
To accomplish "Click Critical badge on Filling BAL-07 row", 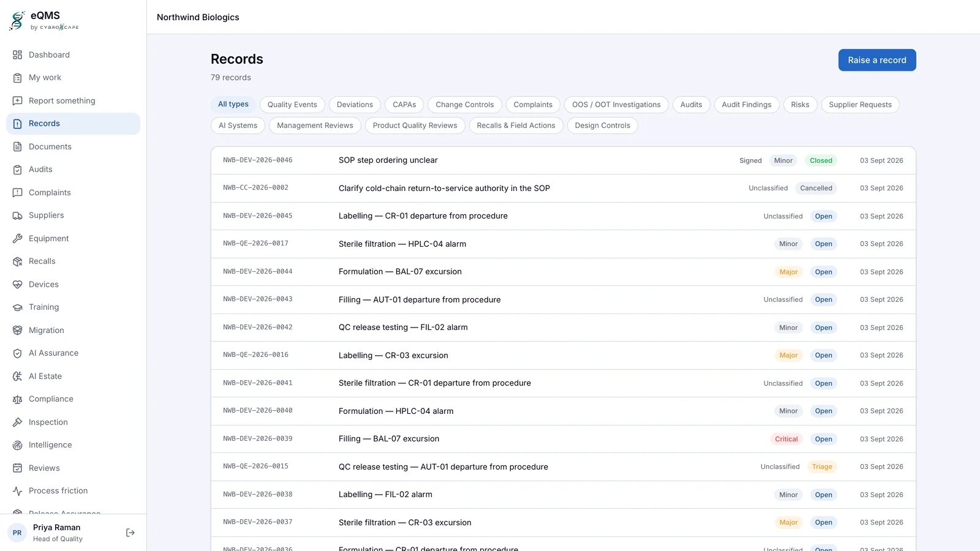I will 786,439.
